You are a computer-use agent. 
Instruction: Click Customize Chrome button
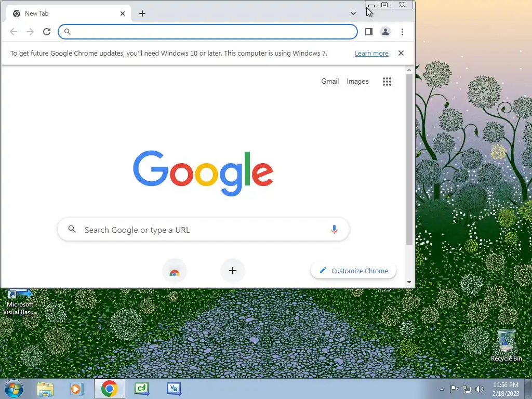[353, 271]
